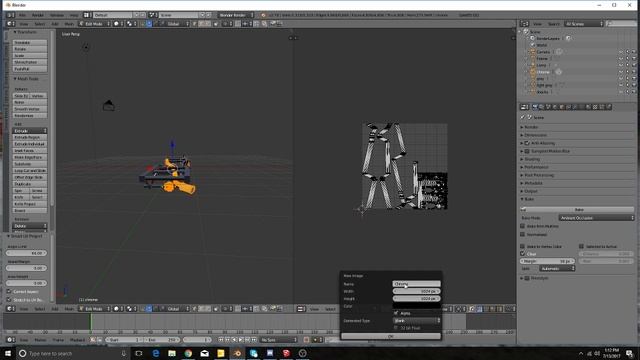Click the File Explorer icon on taskbar
The width and height of the screenshot is (640, 360).
pyautogui.click(x=171, y=353)
